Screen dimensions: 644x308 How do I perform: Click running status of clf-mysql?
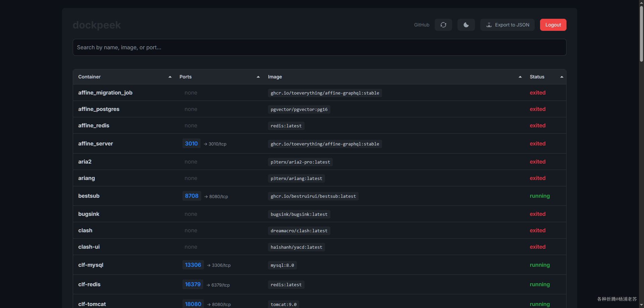[x=539, y=265]
